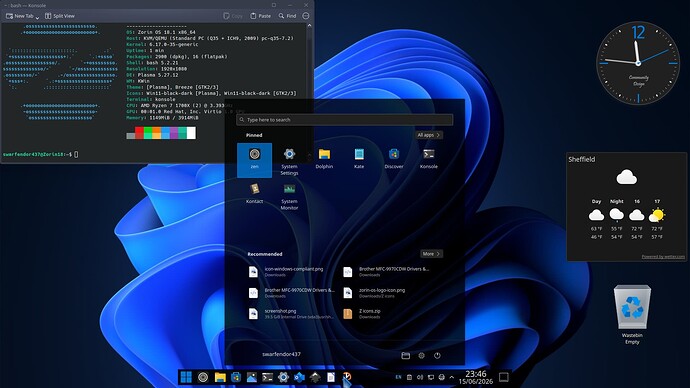The width and height of the screenshot is (690, 388).
Task: Click the Konsole command prompt line
Action: (x=40, y=154)
